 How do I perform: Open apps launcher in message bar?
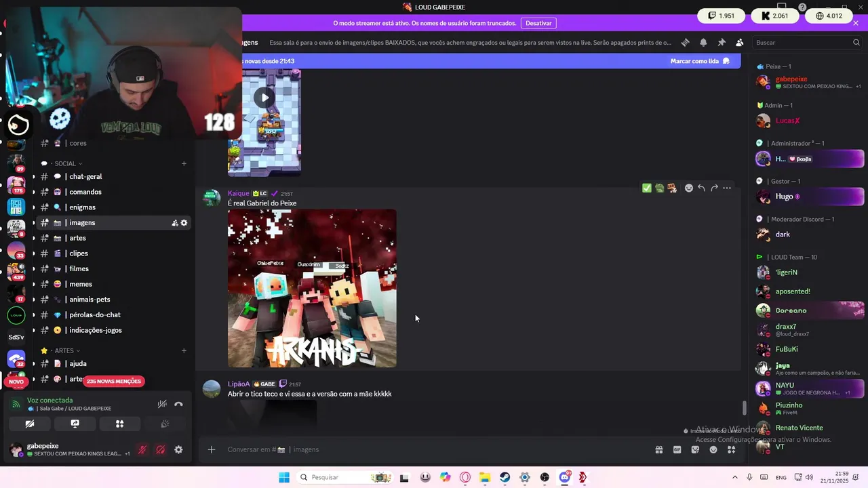click(x=732, y=449)
